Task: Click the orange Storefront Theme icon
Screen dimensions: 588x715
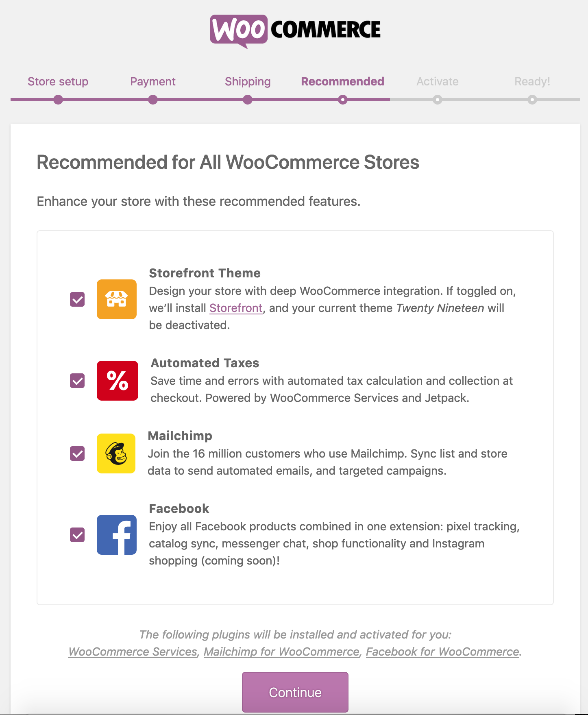Action: [x=116, y=299]
